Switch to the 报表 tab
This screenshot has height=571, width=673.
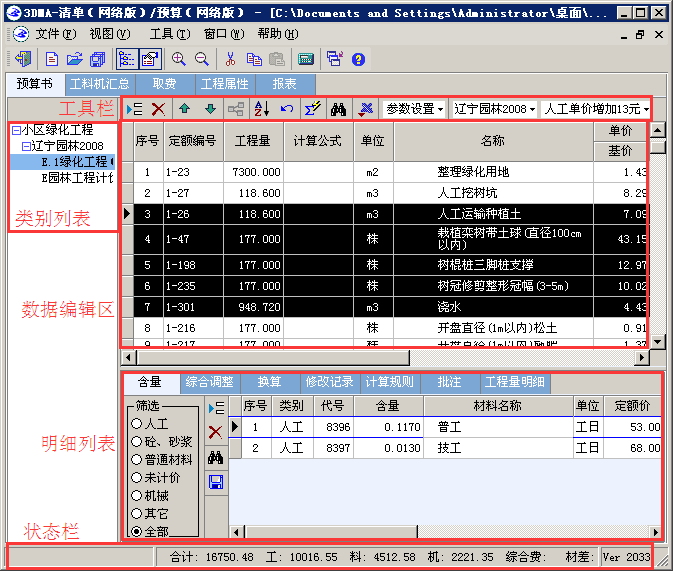[285, 84]
